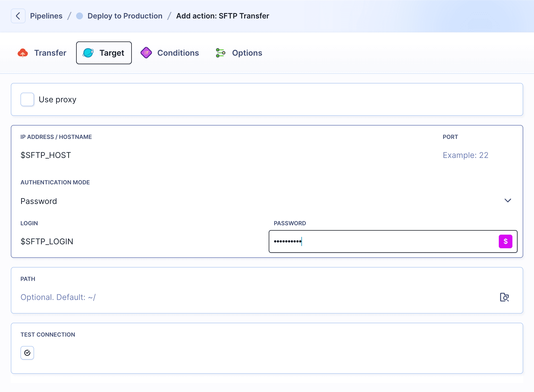This screenshot has width=534, height=392.
Task: Click the Transfer cloud upload icon
Action: [x=23, y=53]
